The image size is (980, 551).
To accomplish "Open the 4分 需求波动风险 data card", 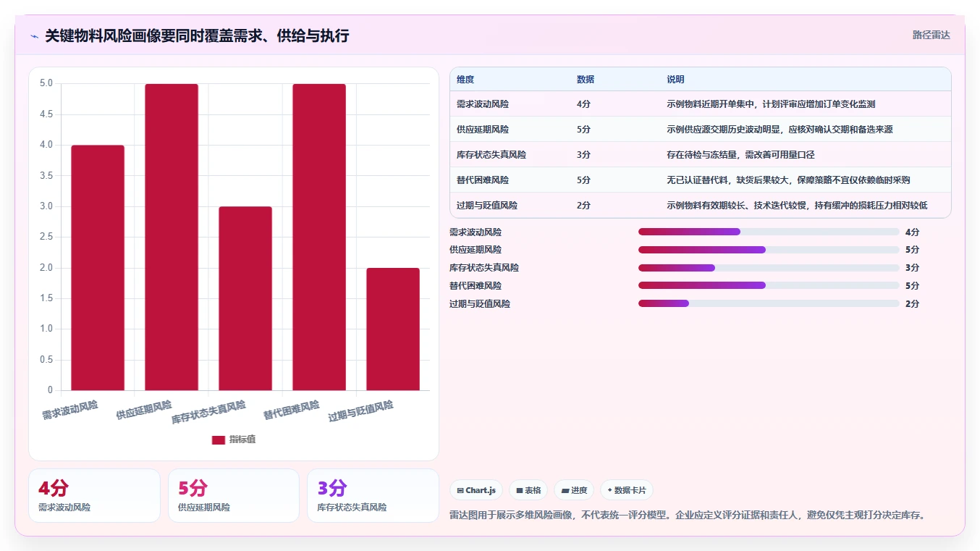I will coord(94,496).
